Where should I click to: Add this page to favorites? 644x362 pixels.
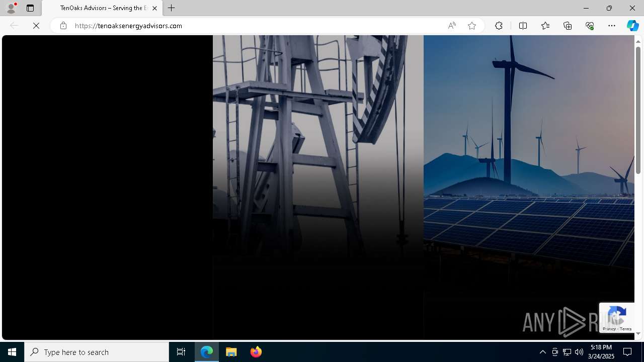tap(471, 26)
